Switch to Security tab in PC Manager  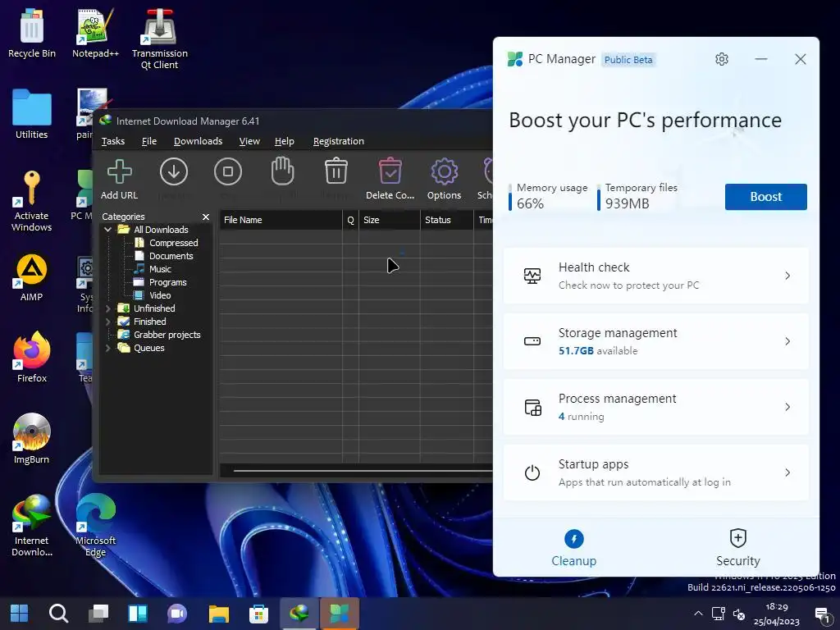point(737,548)
